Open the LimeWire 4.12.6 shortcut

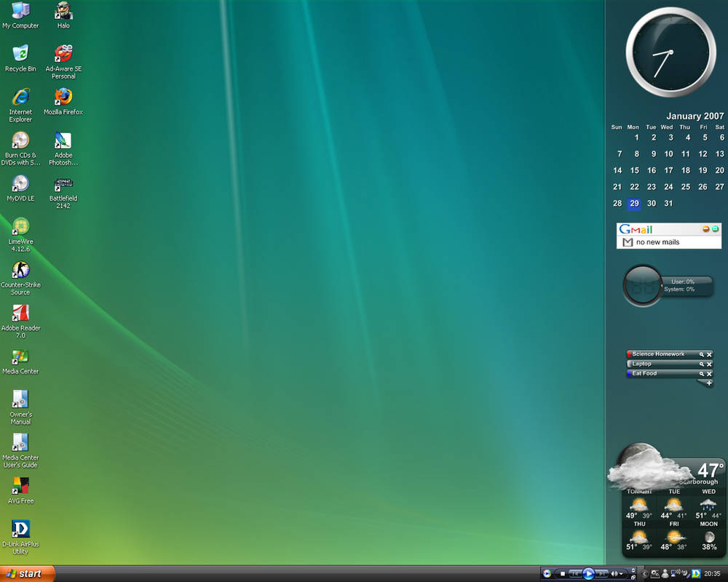(20, 235)
